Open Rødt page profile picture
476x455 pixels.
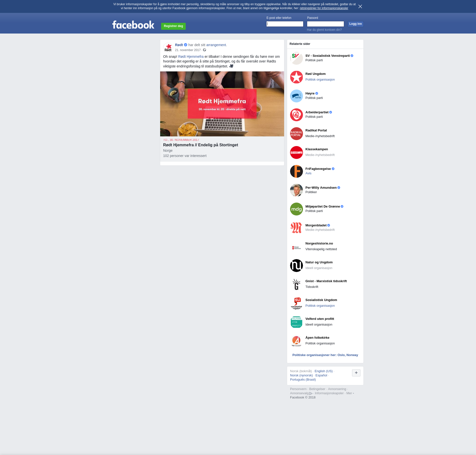coord(168,47)
